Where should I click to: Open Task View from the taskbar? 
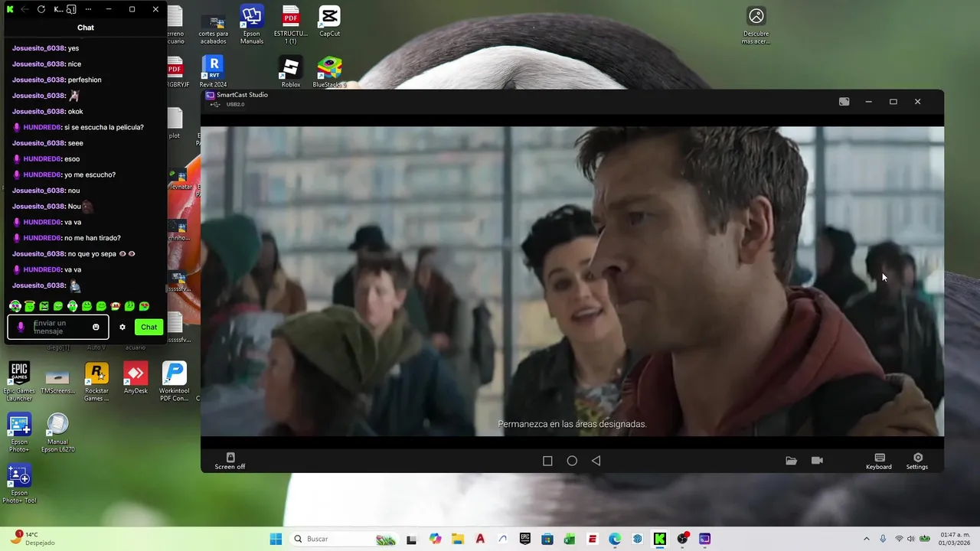pos(411,539)
